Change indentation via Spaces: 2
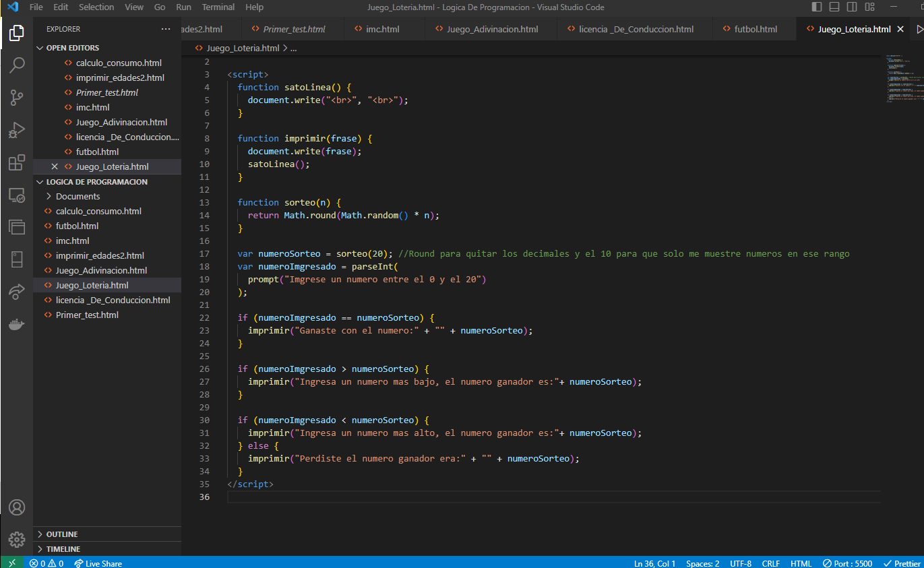 pos(702,563)
